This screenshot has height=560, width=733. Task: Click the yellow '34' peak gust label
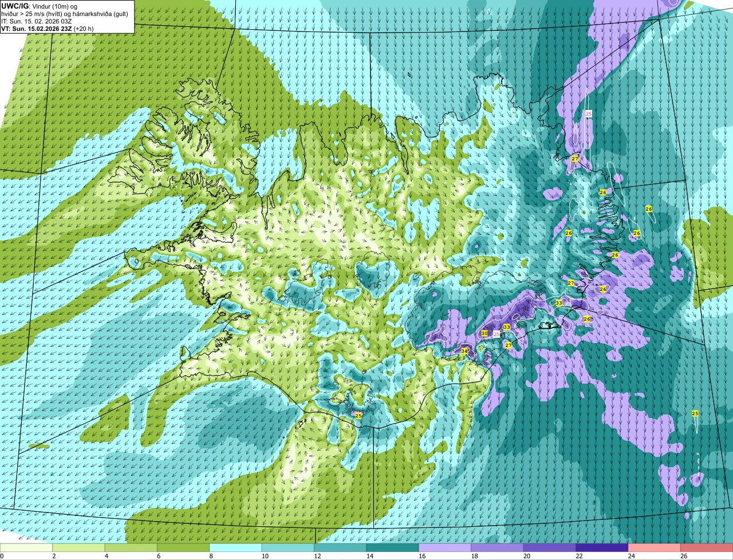click(x=464, y=350)
